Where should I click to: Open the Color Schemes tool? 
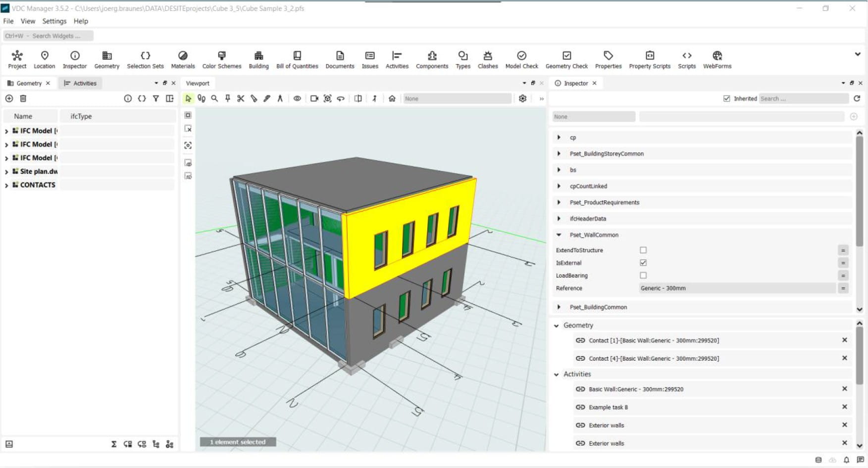coord(221,59)
